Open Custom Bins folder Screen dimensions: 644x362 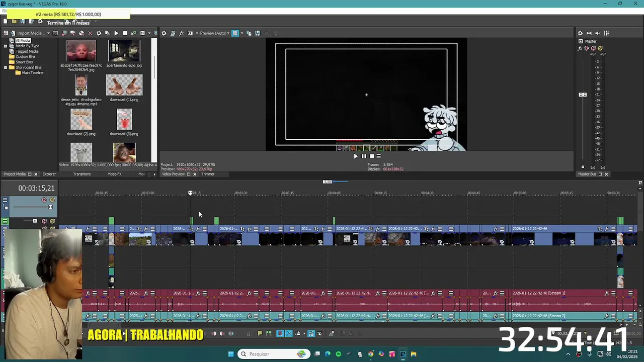[x=25, y=57]
